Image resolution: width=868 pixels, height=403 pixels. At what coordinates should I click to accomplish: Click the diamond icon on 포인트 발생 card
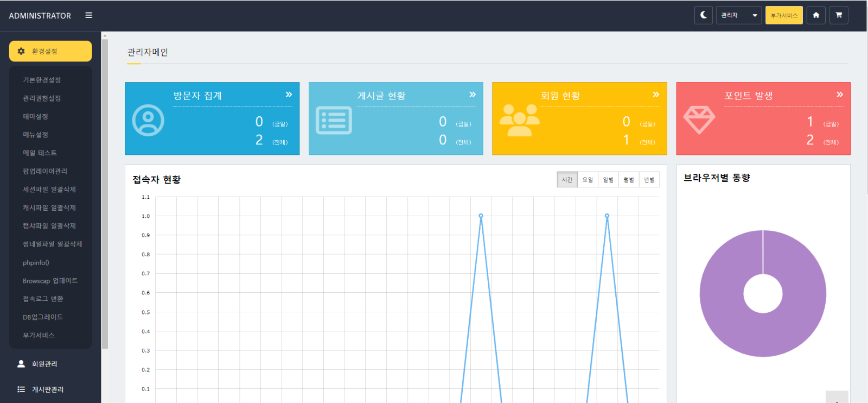(x=699, y=119)
